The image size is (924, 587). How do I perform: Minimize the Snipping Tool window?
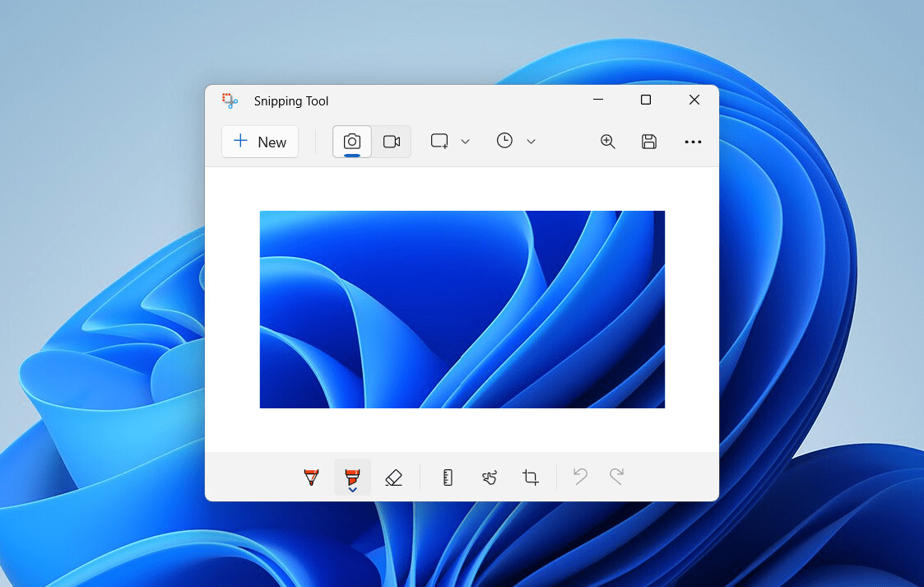(598, 100)
